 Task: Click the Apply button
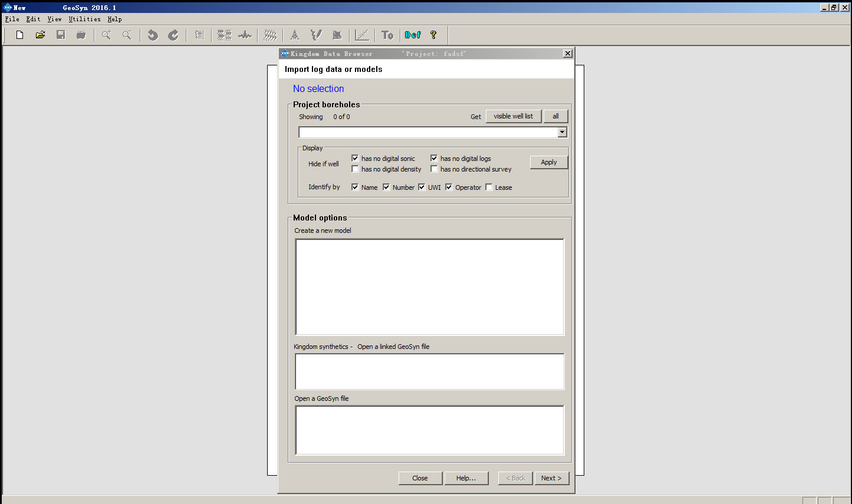pos(549,162)
